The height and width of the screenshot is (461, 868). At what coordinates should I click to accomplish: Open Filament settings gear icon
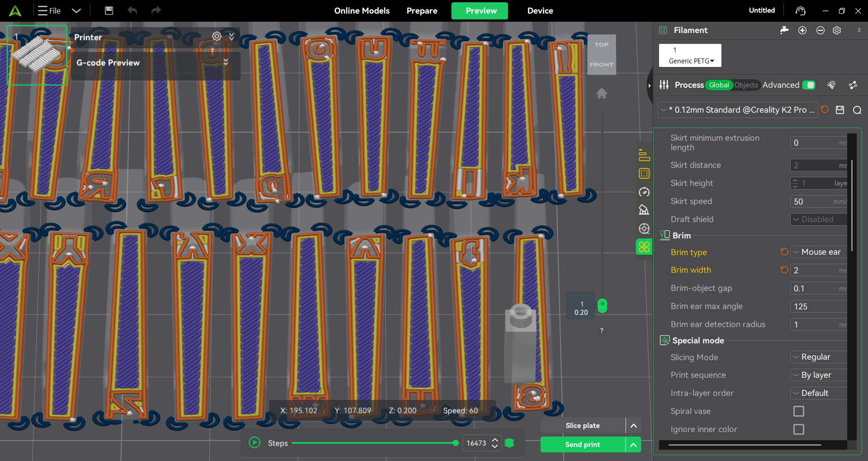pos(837,30)
